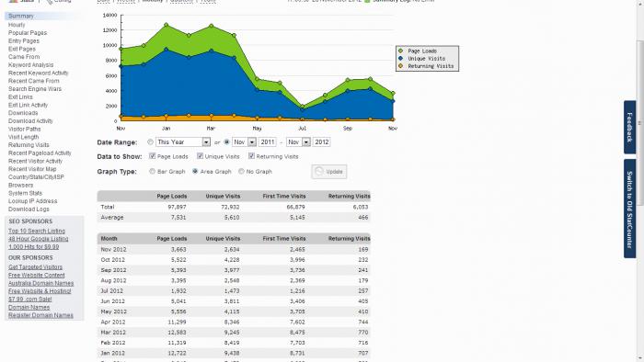Image resolution: width=644 pixels, height=362 pixels.
Task: Click the Get Targeted Visitors sponsor link
Action: pyautogui.click(x=35, y=266)
